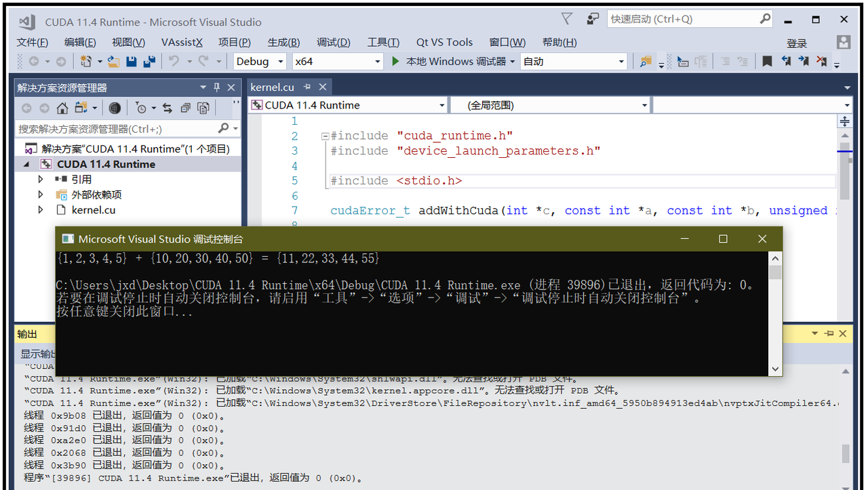Start the local Windows debugger
Viewport: 868px width, 490px height.
[x=396, y=62]
